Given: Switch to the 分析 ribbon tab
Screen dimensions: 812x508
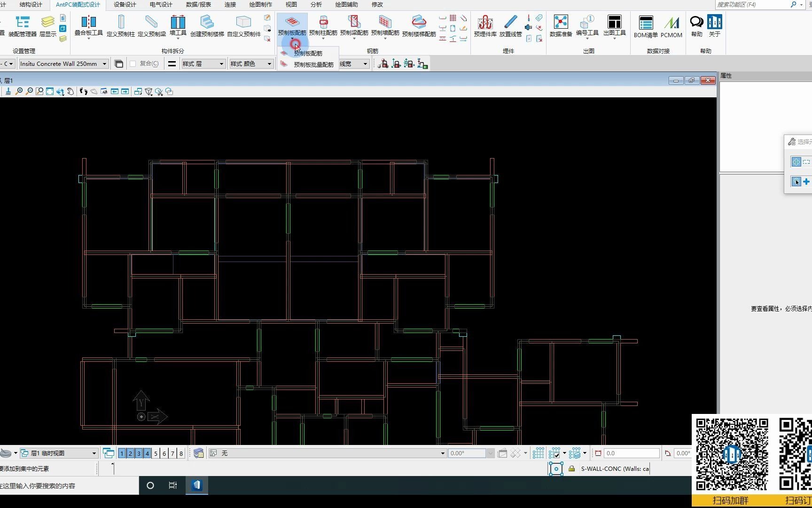Looking at the screenshot, I should [316, 4].
